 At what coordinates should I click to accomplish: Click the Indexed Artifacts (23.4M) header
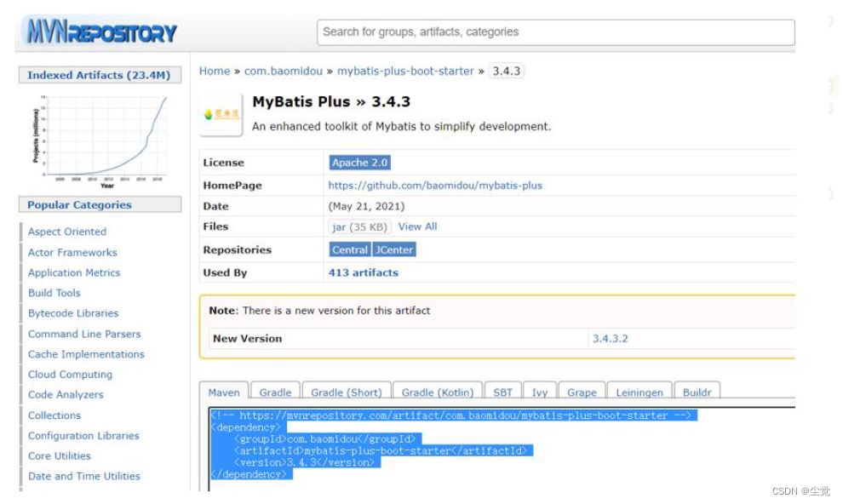click(100, 75)
